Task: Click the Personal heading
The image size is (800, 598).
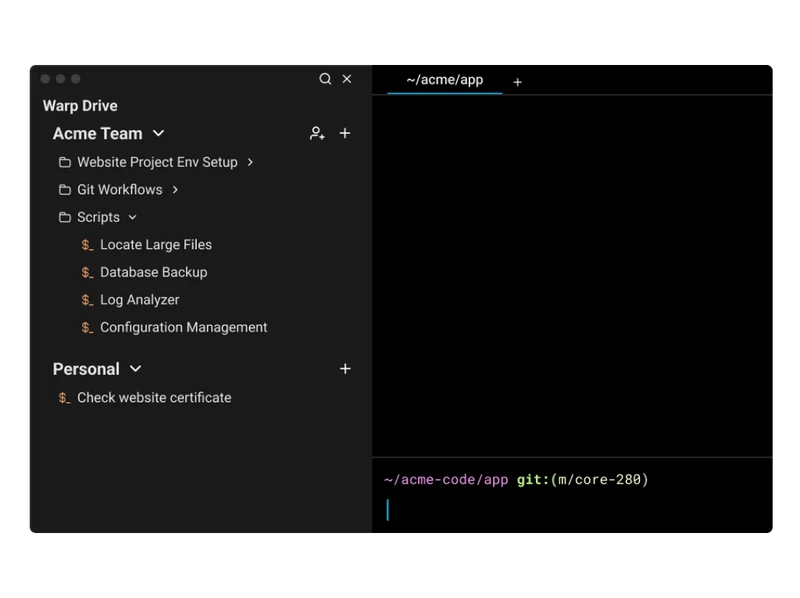Action: point(86,369)
